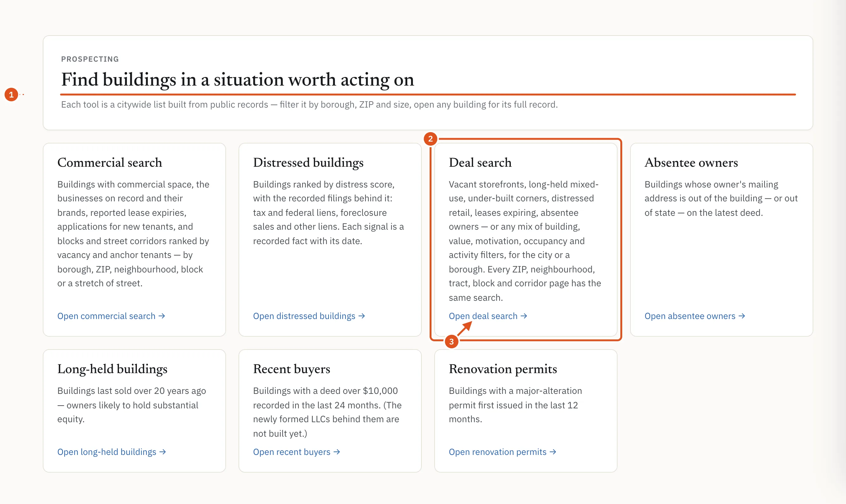
Task: Click the 'Buildings whose owner's mailing address' description
Action: pyautogui.click(x=721, y=198)
